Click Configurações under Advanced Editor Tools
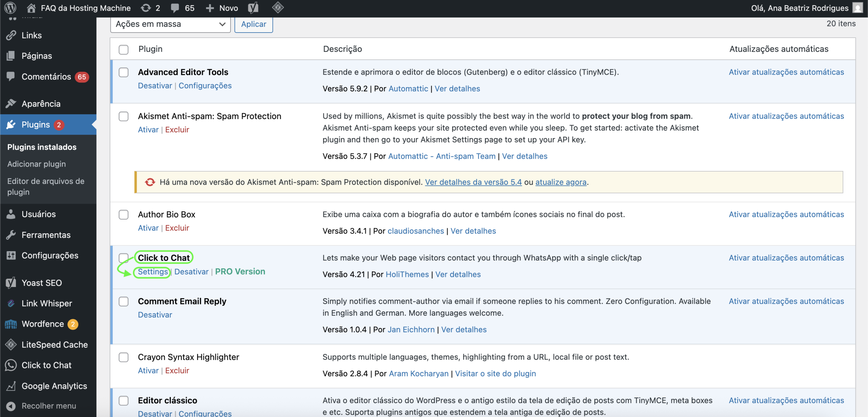This screenshot has width=868, height=417. (x=205, y=86)
